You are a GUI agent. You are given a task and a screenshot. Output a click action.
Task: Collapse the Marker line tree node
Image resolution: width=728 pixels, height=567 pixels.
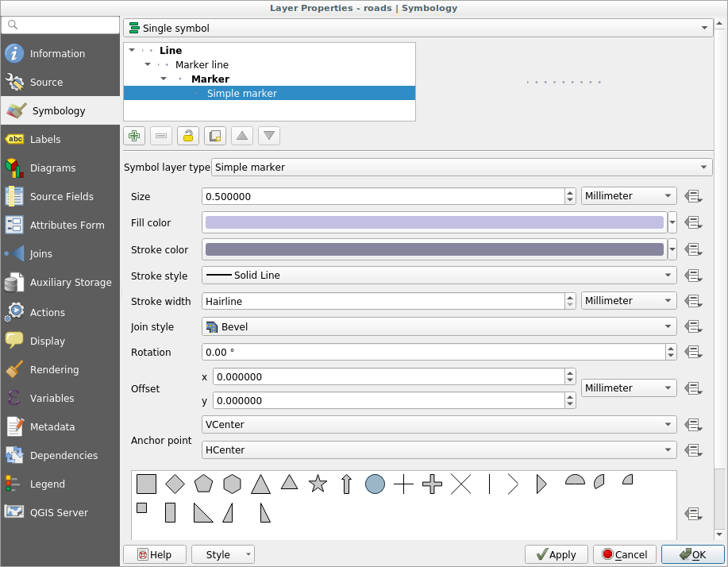pyautogui.click(x=148, y=65)
